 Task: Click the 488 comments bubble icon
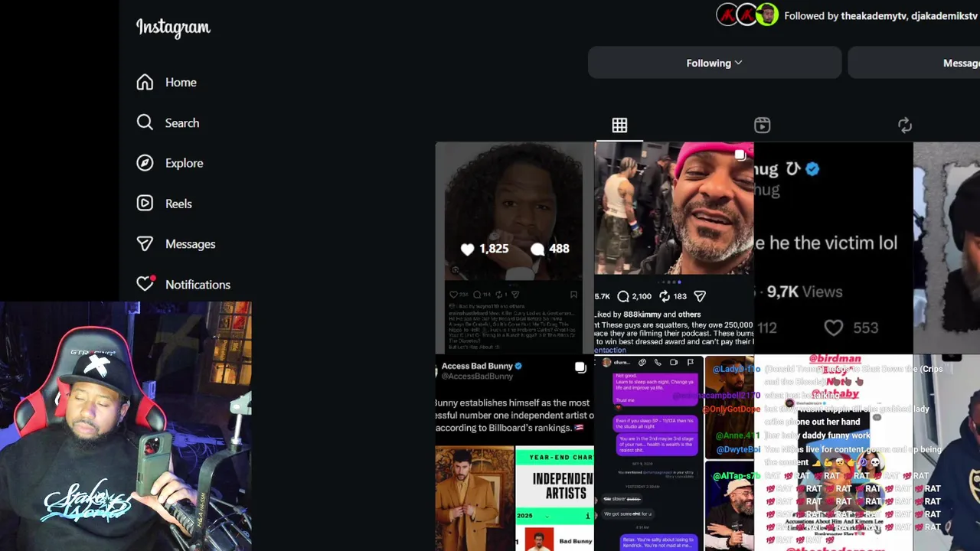click(x=537, y=249)
